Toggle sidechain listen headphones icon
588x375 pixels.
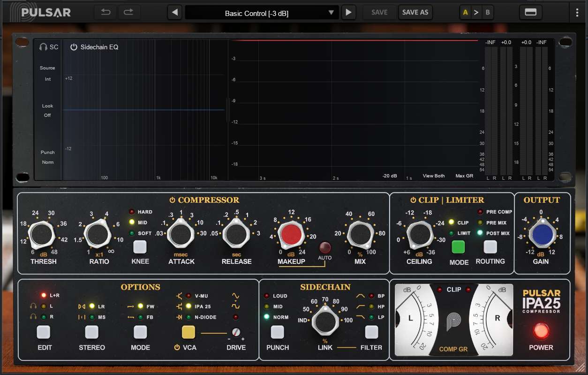pos(44,47)
